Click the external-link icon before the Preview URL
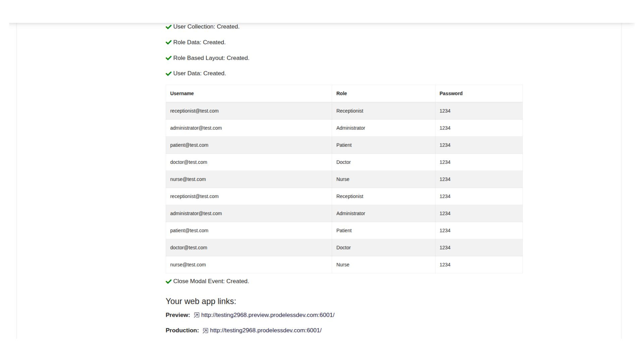 point(197,315)
